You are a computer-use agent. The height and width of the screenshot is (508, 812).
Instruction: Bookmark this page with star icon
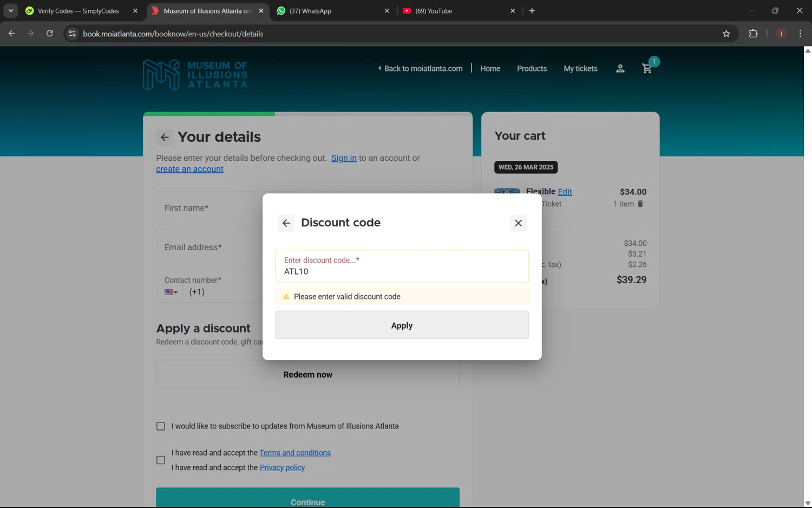[726, 34]
